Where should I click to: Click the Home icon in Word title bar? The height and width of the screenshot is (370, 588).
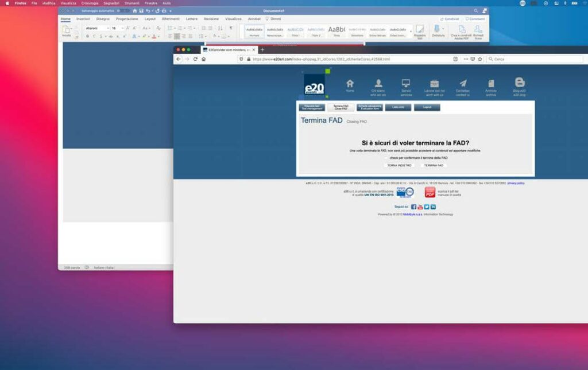[135, 11]
